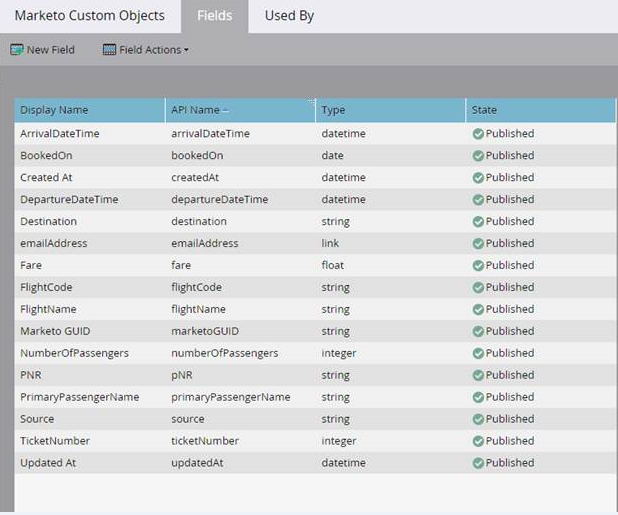Click Published check icon for Destination
Screen dimensions: 618x515
pos(478,222)
